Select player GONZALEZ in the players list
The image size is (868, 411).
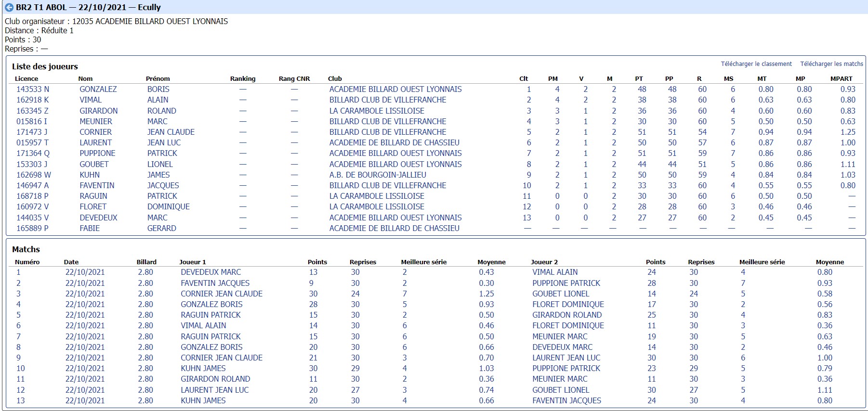click(98, 89)
